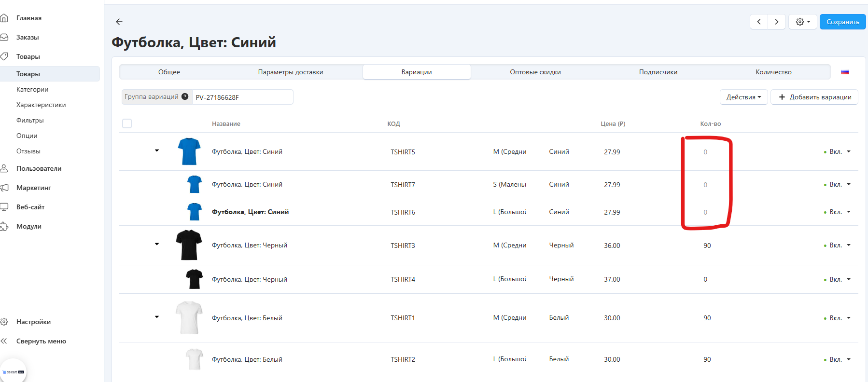Click the Russian flag language icon

click(x=845, y=72)
